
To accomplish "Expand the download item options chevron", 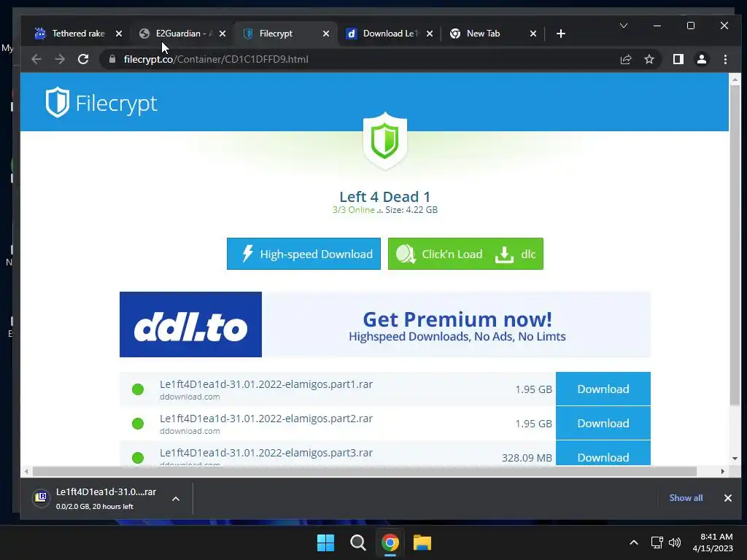I will (176, 499).
